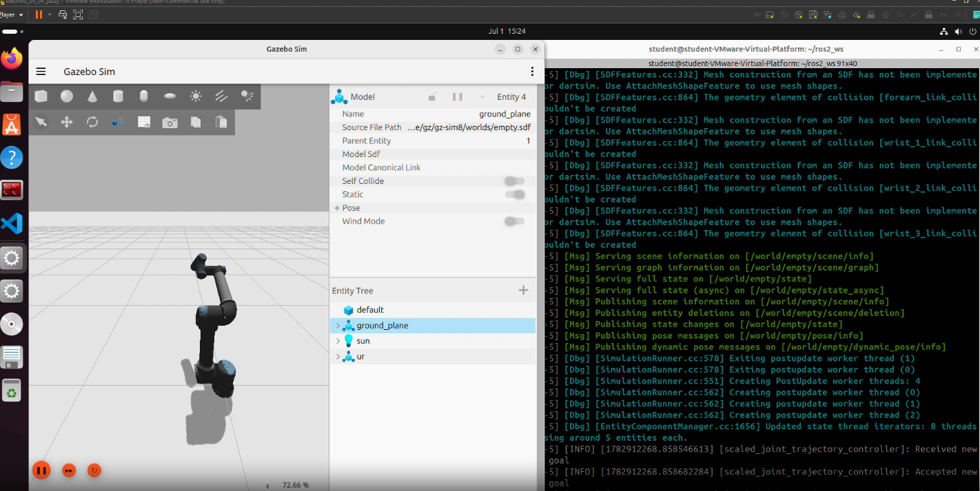Image resolution: width=980 pixels, height=491 pixels.
Task: Open the dropdown arrow beside VMware pause
Action: [x=50, y=14]
